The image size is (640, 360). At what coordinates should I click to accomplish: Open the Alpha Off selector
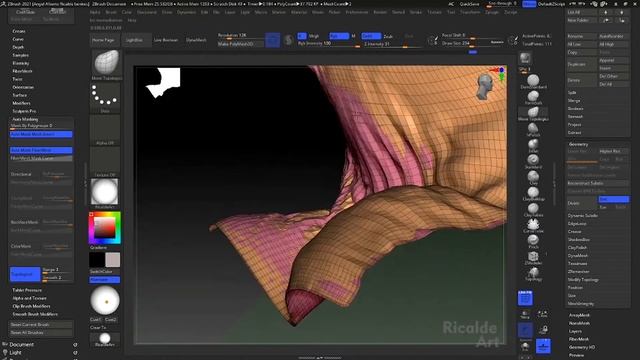point(105,129)
